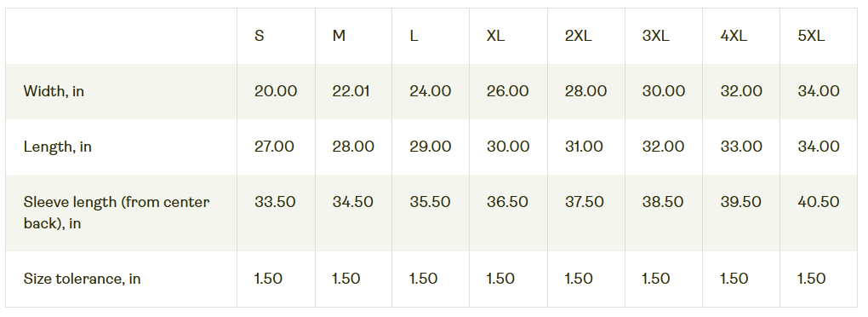The height and width of the screenshot is (317, 868).
Task: Select the 31.00 length value for 2XL
Action: (x=584, y=147)
